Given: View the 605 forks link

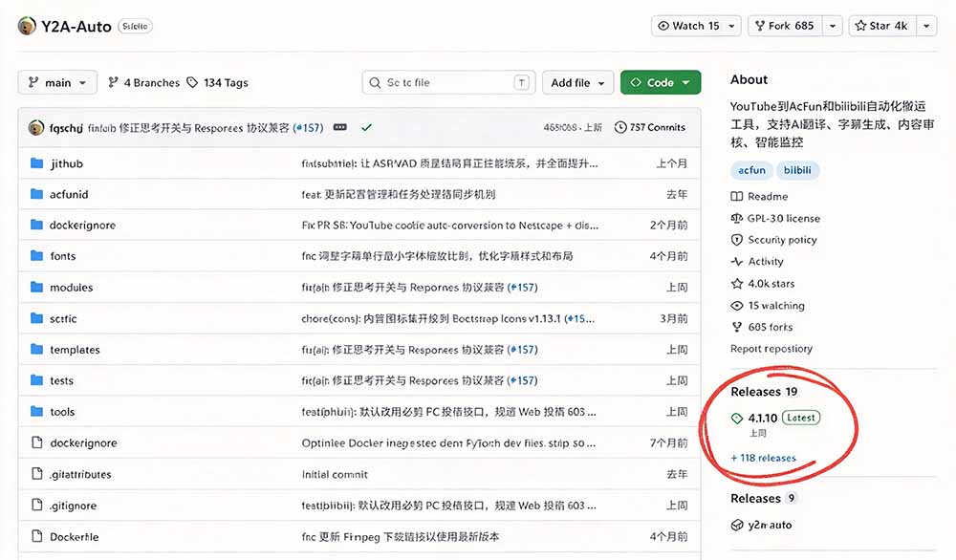Looking at the screenshot, I should point(762,327).
